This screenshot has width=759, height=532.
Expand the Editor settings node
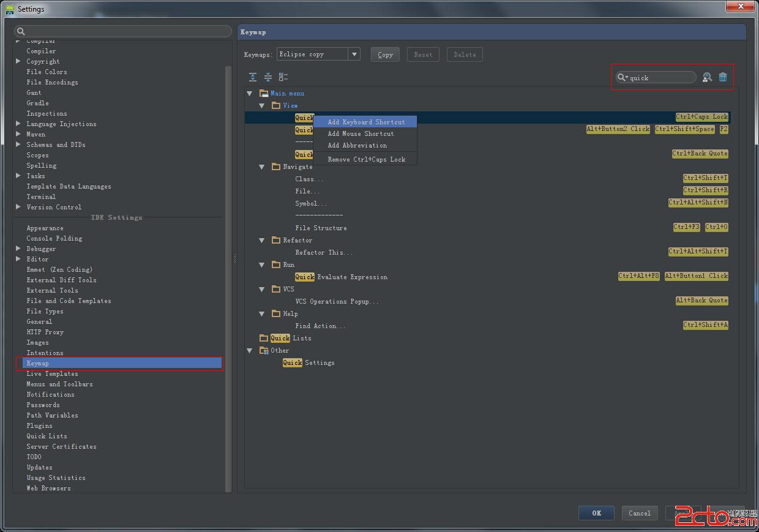[18, 259]
